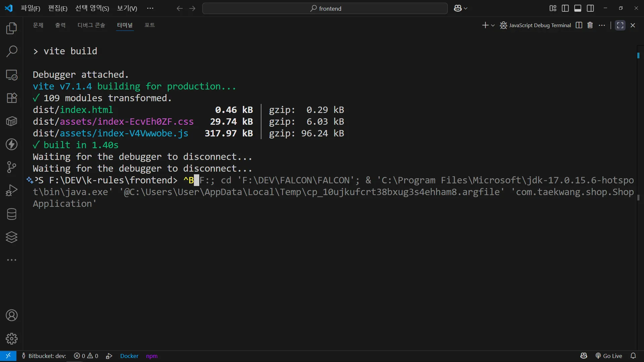This screenshot has height=362, width=644.
Task: Open the Source Control view icon
Action: coord(12,167)
